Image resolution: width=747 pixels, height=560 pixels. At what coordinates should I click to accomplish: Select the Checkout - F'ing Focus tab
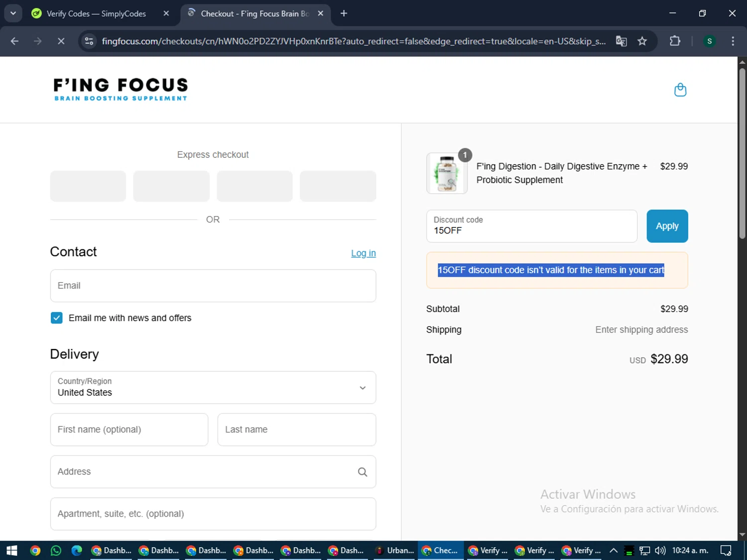pyautogui.click(x=255, y=13)
